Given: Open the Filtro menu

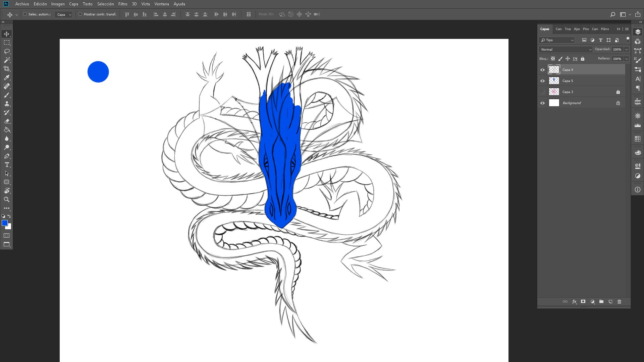Looking at the screenshot, I should [123, 4].
